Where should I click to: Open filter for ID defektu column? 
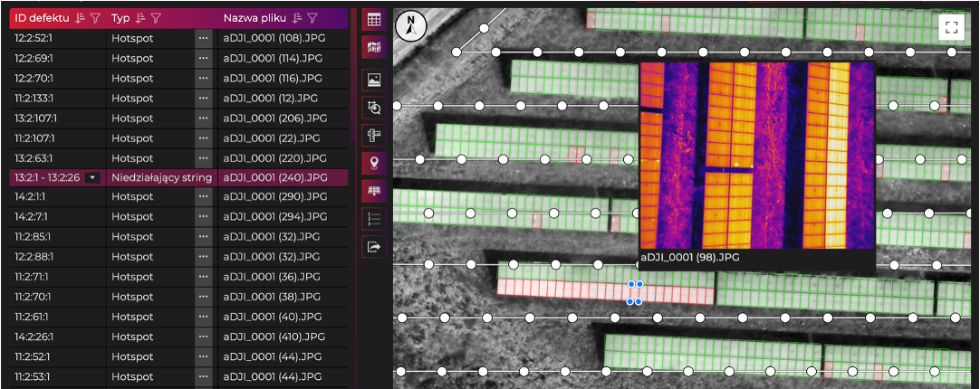pos(95,19)
